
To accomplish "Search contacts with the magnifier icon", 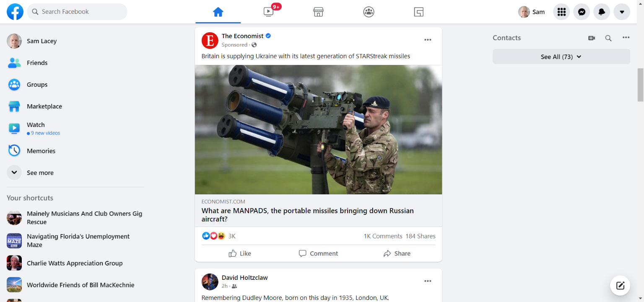I will pyautogui.click(x=608, y=38).
